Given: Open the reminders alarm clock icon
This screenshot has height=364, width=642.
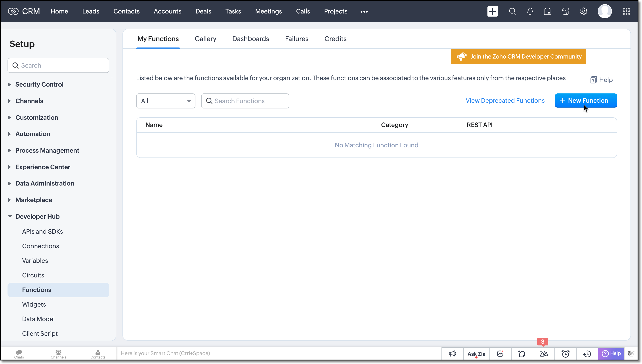Looking at the screenshot, I should (x=565, y=353).
